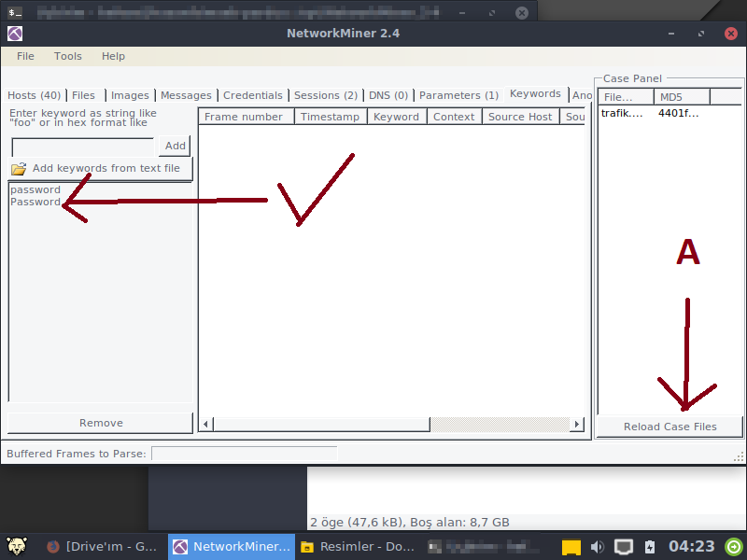Close the background terminal window
The width and height of the screenshot is (747, 560).
pyautogui.click(x=522, y=13)
